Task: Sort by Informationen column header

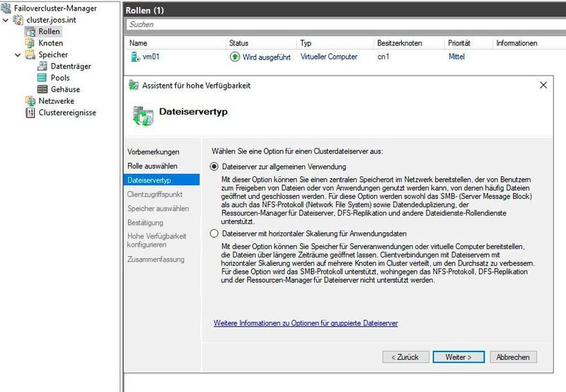Action: pyautogui.click(x=516, y=43)
